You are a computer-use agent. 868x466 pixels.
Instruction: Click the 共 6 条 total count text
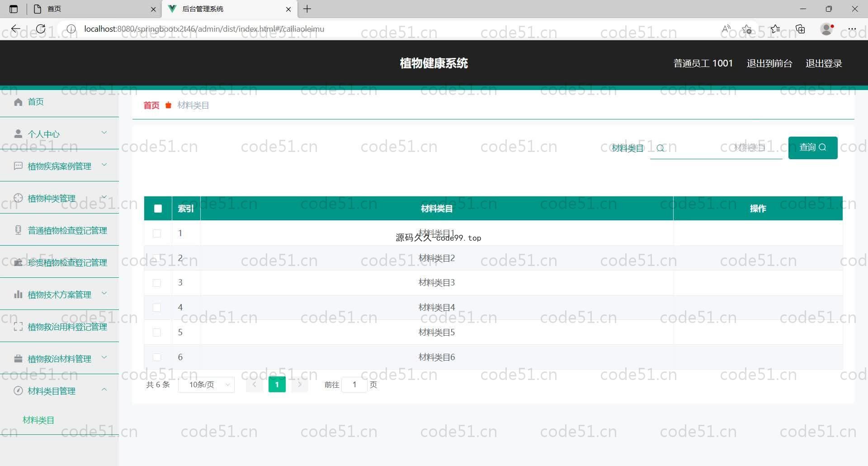pyautogui.click(x=158, y=385)
